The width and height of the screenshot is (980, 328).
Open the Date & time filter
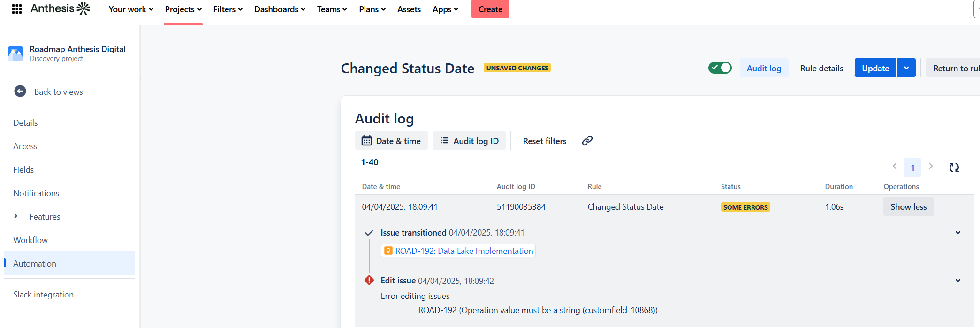391,141
